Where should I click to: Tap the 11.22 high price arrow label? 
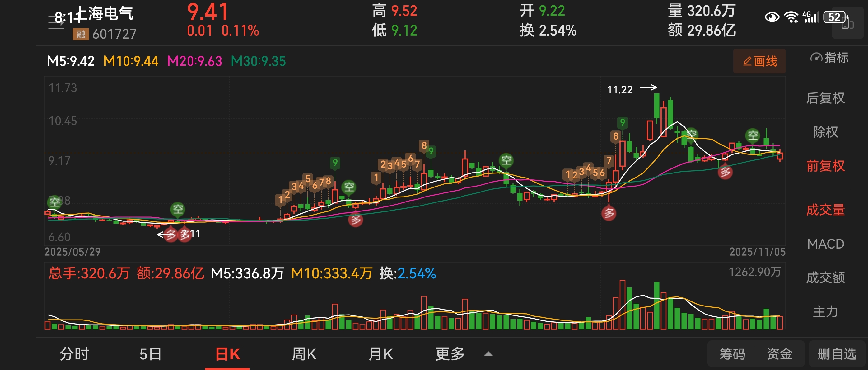point(631,89)
